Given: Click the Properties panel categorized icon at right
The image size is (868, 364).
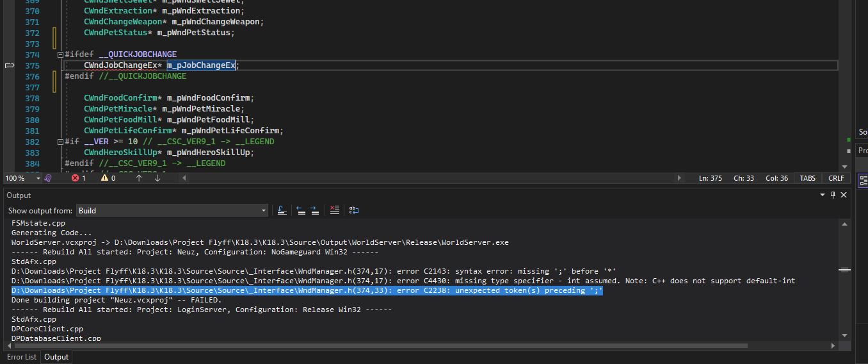Looking at the screenshot, I should [863, 181].
